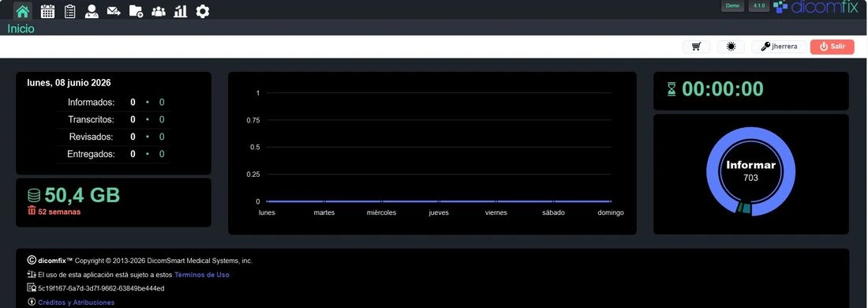Go to the Home icon in navbar
The image size is (868, 308).
pyautogui.click(x=23, y=11)
